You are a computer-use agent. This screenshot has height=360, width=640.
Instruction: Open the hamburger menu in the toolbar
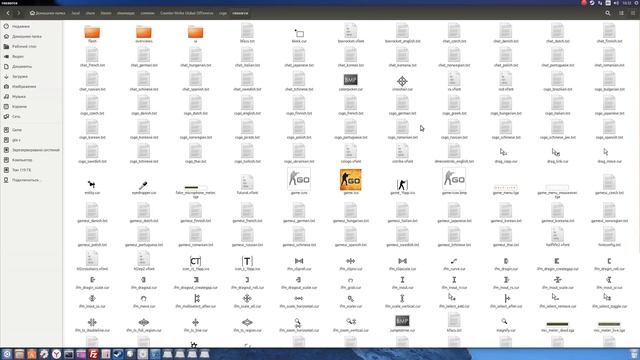pos(633,13)
